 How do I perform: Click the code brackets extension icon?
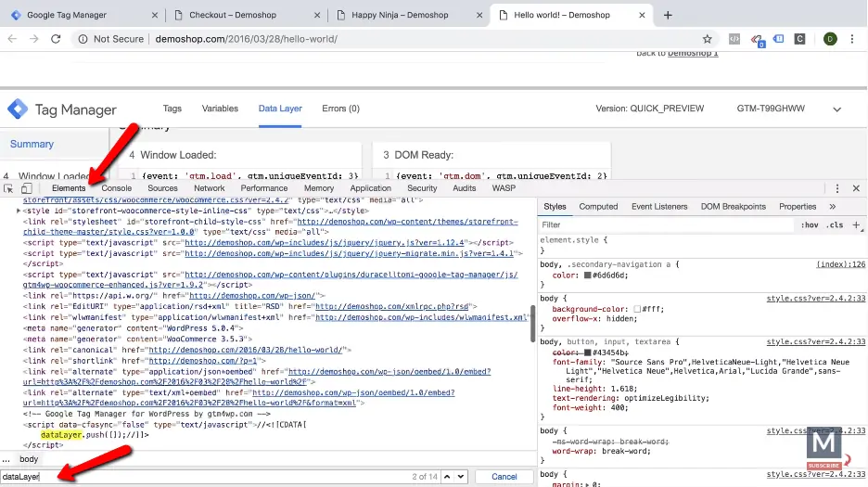[734, 39]
